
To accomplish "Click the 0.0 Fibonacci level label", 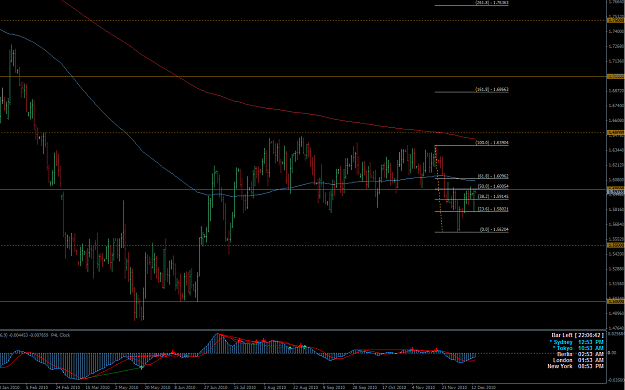I will click(x=494, y=229).
